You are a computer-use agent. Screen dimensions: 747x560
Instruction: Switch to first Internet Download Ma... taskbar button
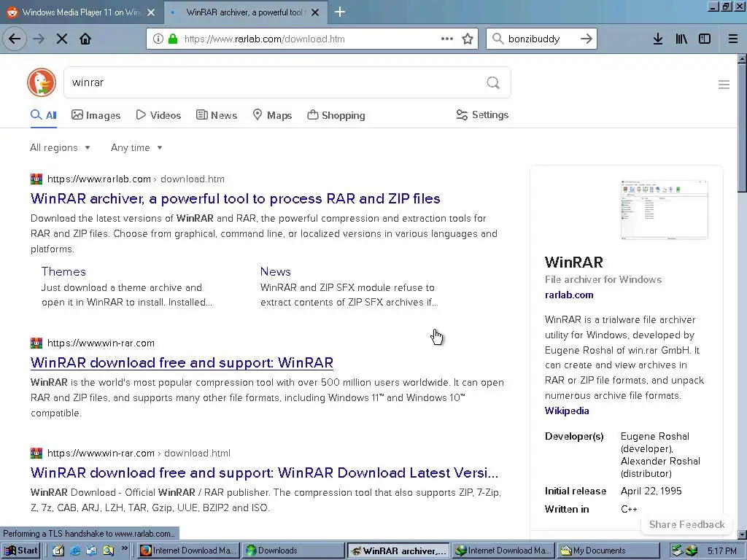coord(188,551)
